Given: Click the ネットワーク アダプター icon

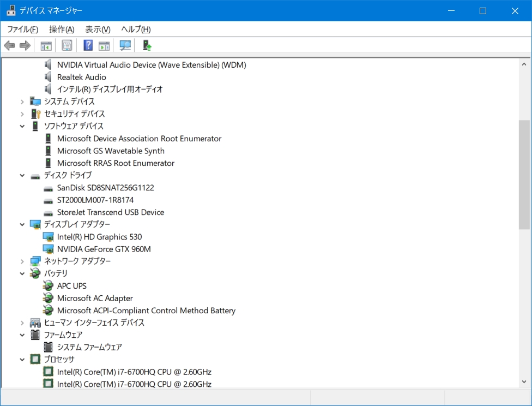Looking at the screenshot, I should pyautogui.click(x=35, y=261).
